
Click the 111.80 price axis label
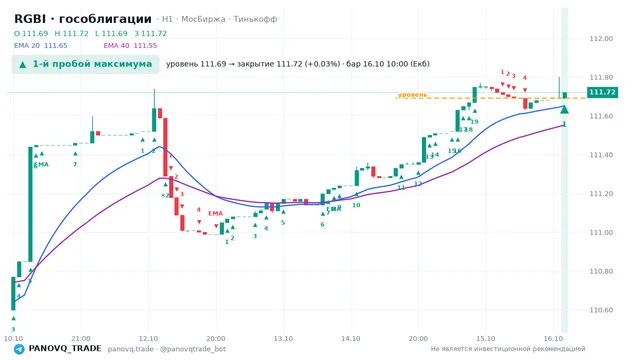tap(601, 78)
